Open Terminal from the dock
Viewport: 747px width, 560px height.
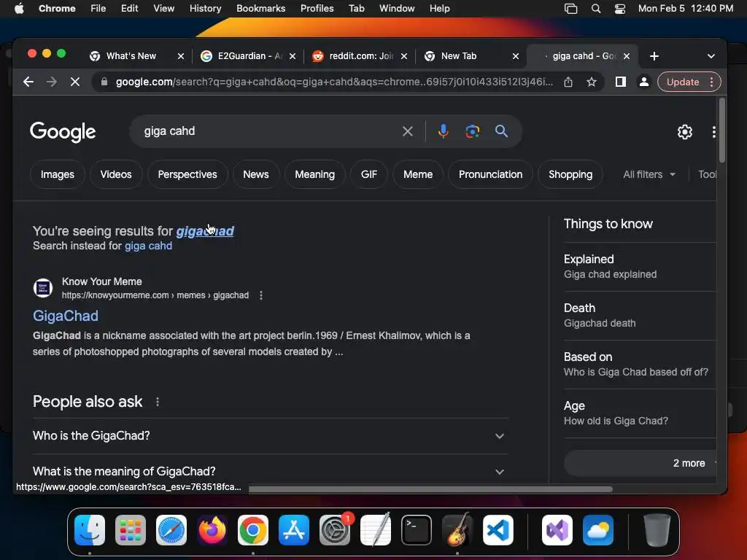pos(417,531)
